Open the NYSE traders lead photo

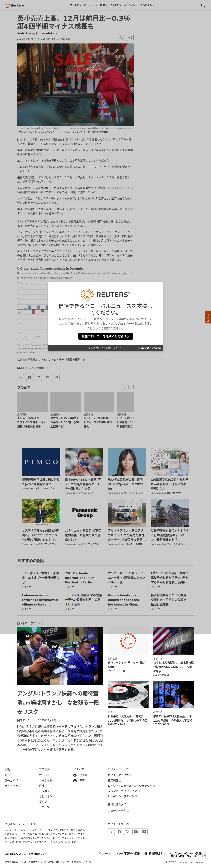click(60, 656)
